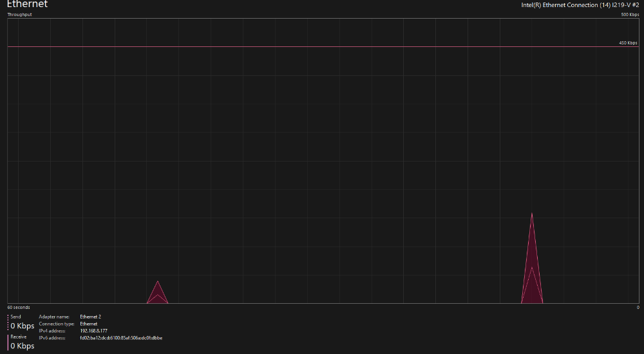Click the 450 Kbps peak line label
The image size is (644, 354).
(x=628, y=43)
